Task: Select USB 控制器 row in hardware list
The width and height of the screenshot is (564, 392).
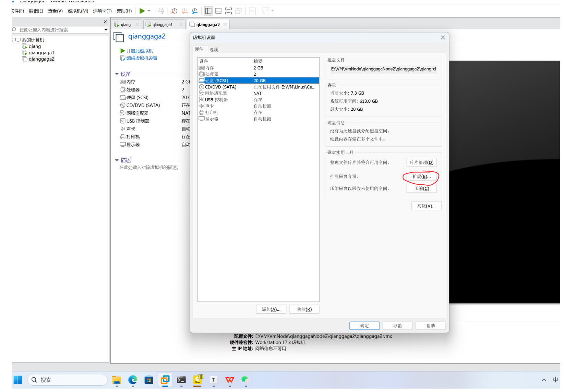Action: (259, 100)
